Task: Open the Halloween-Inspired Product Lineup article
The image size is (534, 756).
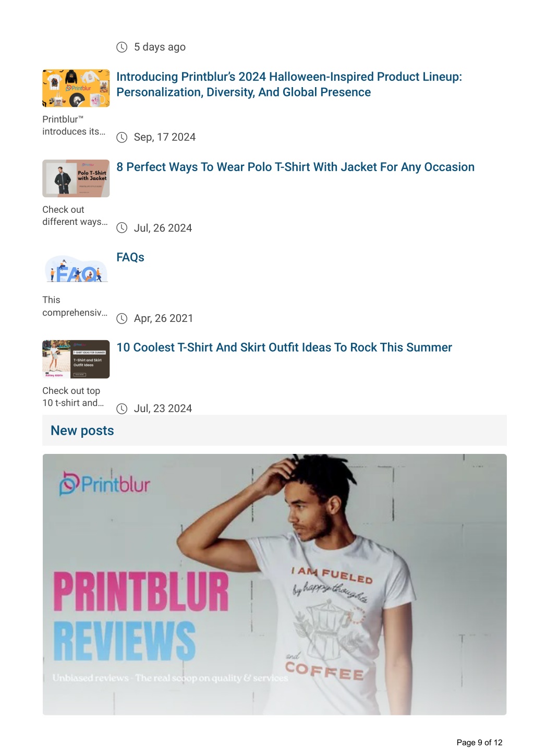Action: (x=289, y=85)
